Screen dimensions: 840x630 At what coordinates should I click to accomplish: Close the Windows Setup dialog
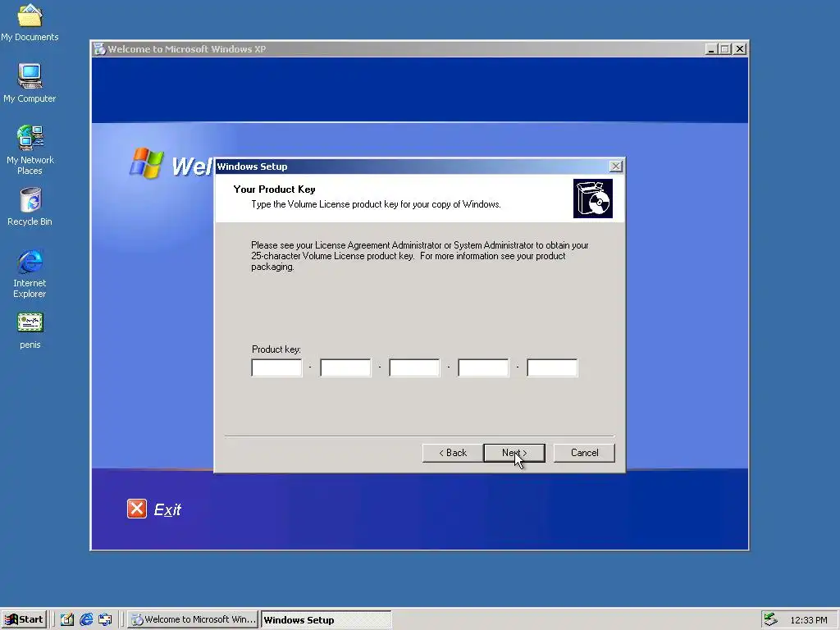(616, 166)
